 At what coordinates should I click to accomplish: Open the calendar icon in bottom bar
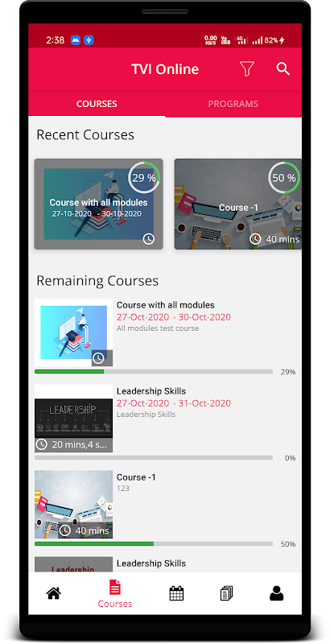pyautogui.click(x=176, y=593)
